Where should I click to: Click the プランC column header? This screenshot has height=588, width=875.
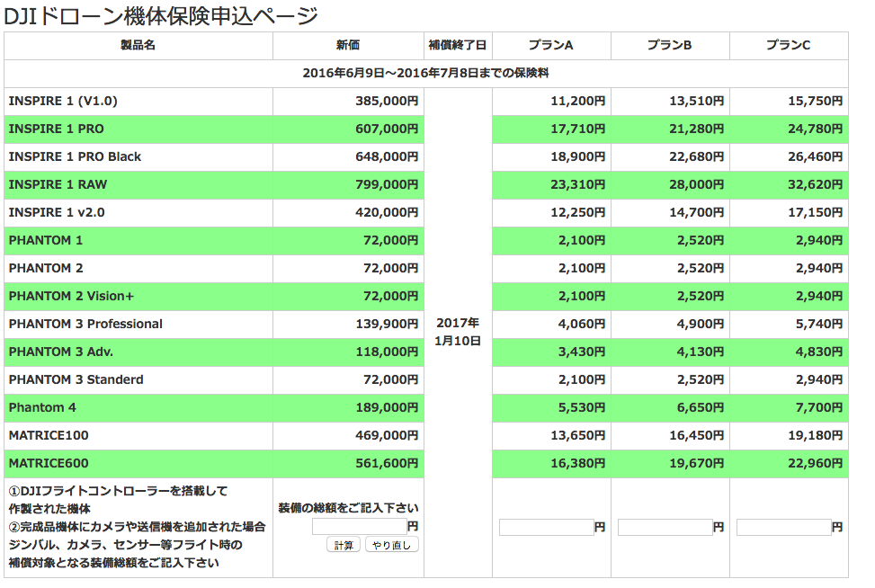click(x=789, y=45)
